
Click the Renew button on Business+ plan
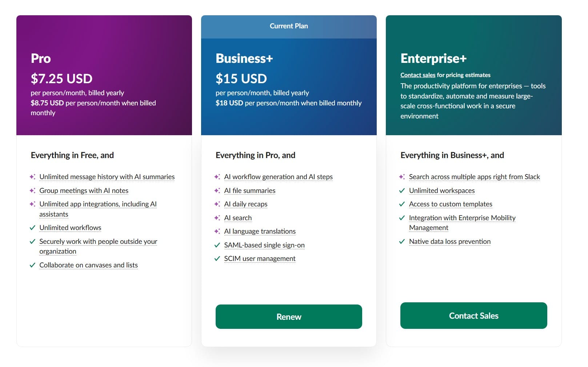click(289, 316)
